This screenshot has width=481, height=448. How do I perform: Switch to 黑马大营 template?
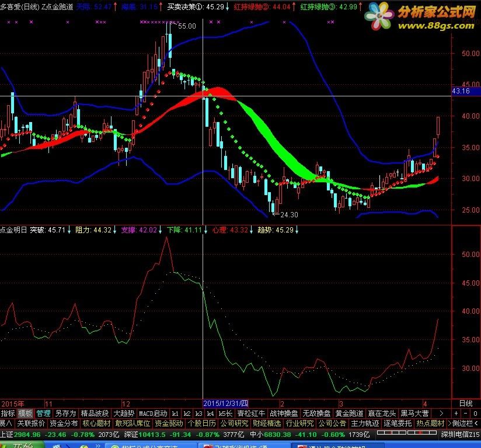(414, 414)
